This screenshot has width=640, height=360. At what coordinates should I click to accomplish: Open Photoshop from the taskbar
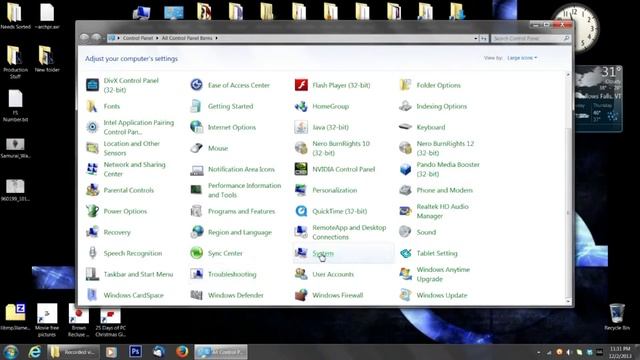click(135, 351)
